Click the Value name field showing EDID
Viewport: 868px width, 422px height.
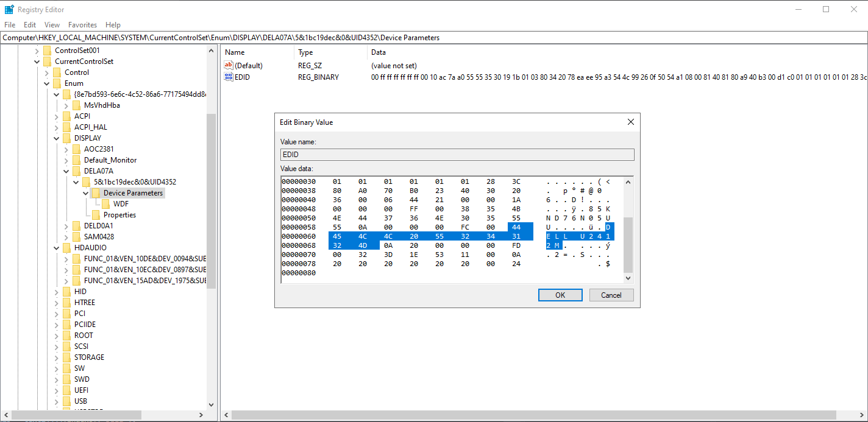point(457,154)
